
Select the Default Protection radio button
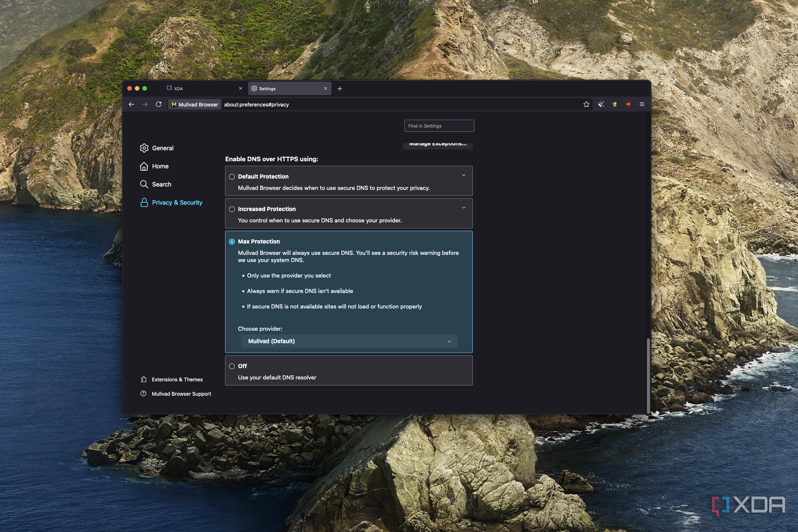coord(232,177)
